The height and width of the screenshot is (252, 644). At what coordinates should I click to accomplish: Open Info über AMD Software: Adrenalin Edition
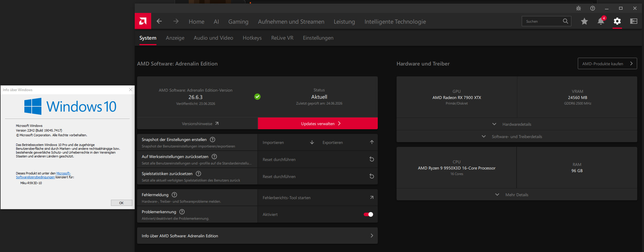(257, 236)
